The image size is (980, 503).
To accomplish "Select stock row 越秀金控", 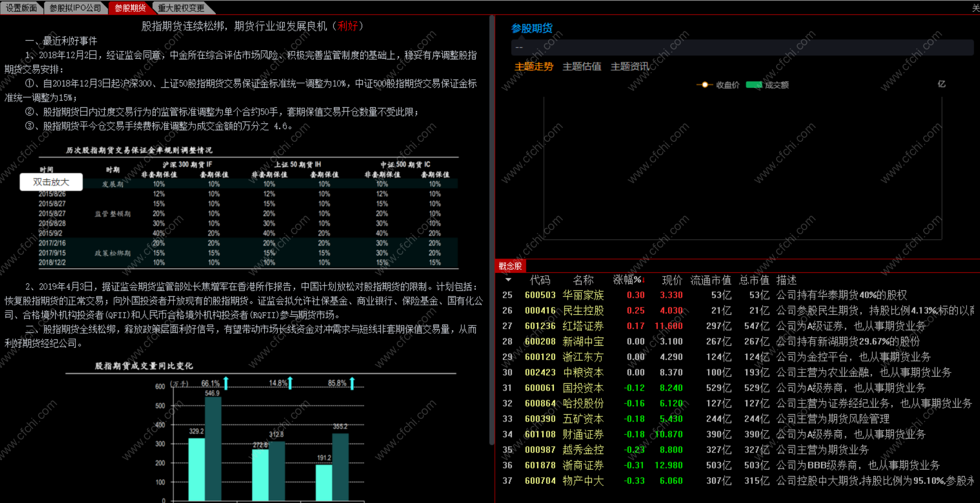I will click(x=738, y=450).
